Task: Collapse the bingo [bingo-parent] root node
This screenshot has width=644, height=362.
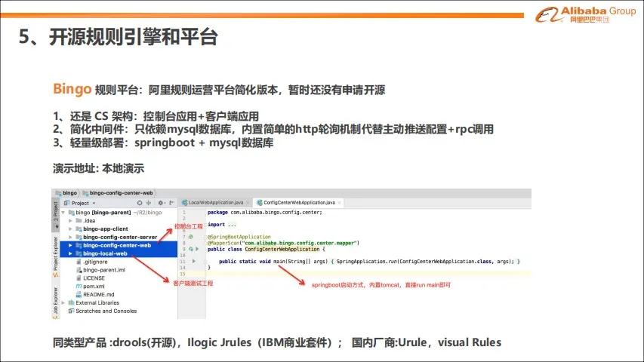Action: point(63,213)
